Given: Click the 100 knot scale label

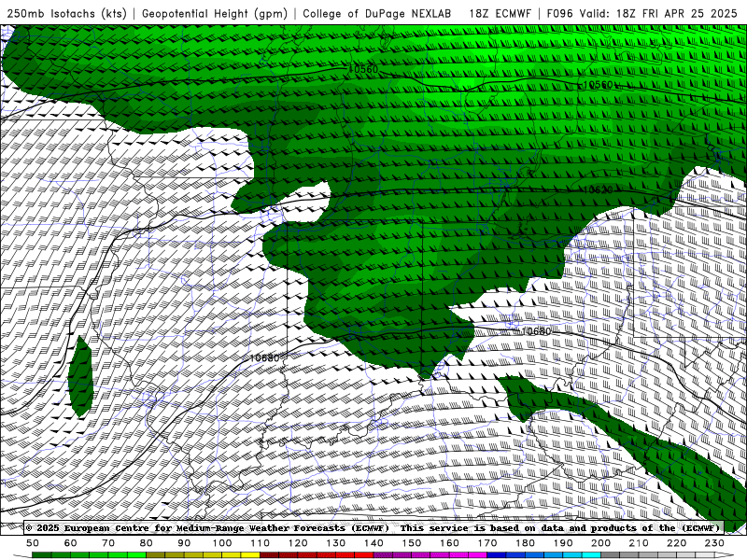Looking at the screenshot, I should 222,543.
